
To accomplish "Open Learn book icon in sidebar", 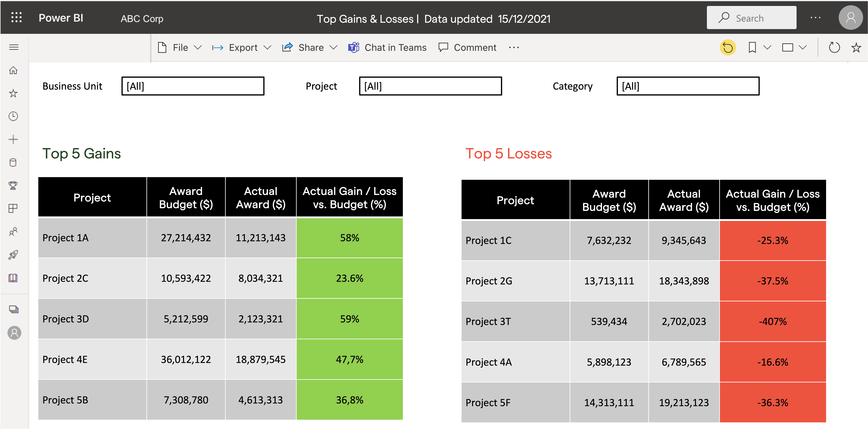I will (x=13, y=278).
